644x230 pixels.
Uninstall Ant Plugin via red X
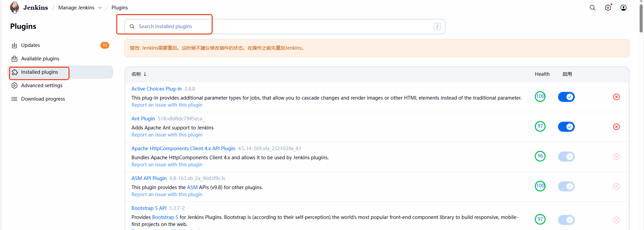pos(616,127)
